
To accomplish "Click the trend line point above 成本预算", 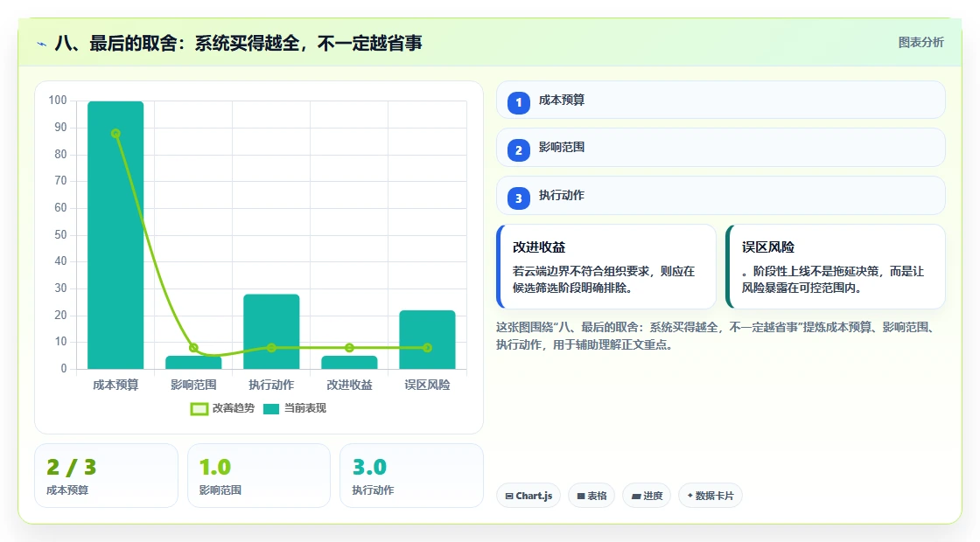I will pyautogui.click(x=115, y=134).
